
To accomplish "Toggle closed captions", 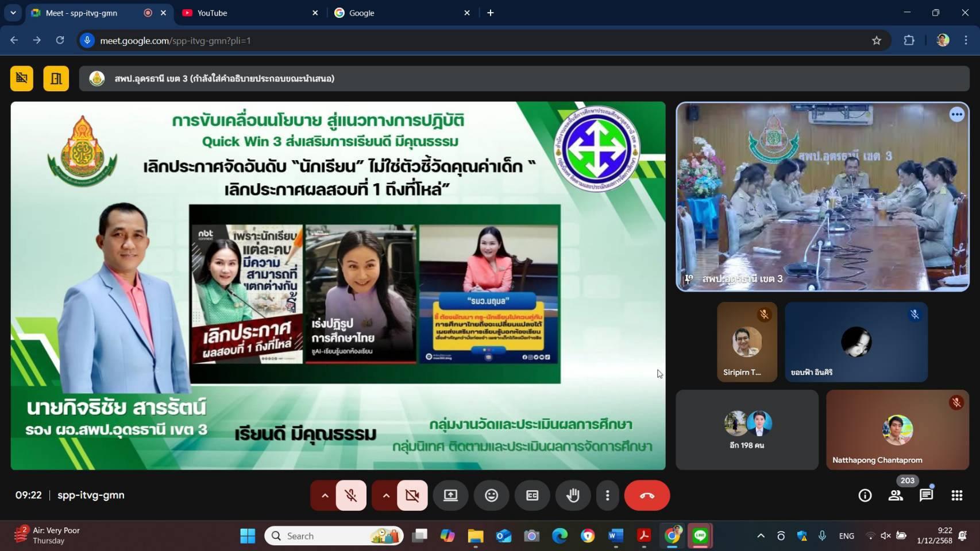I will (x=532, y=495).
